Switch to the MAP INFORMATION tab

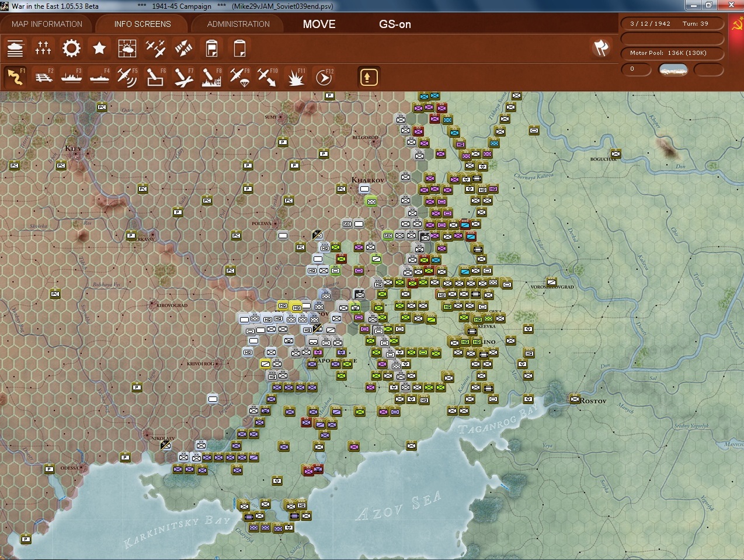pos(47,24)
